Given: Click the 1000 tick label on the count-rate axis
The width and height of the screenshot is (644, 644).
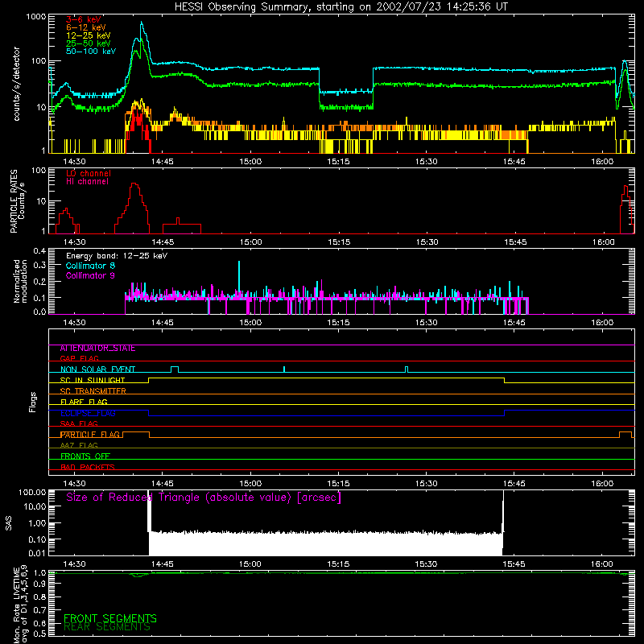Looking at the screenshot, I should tap(36, 17).
